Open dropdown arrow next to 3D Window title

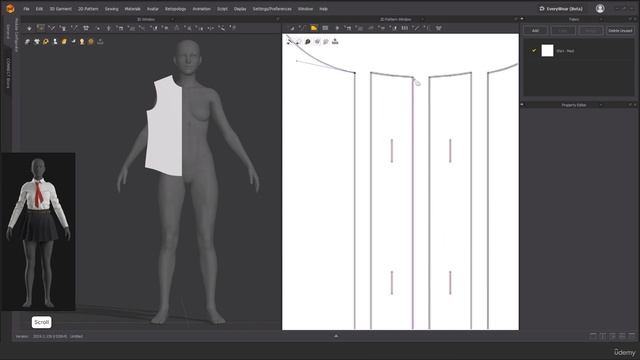point(172,19)
